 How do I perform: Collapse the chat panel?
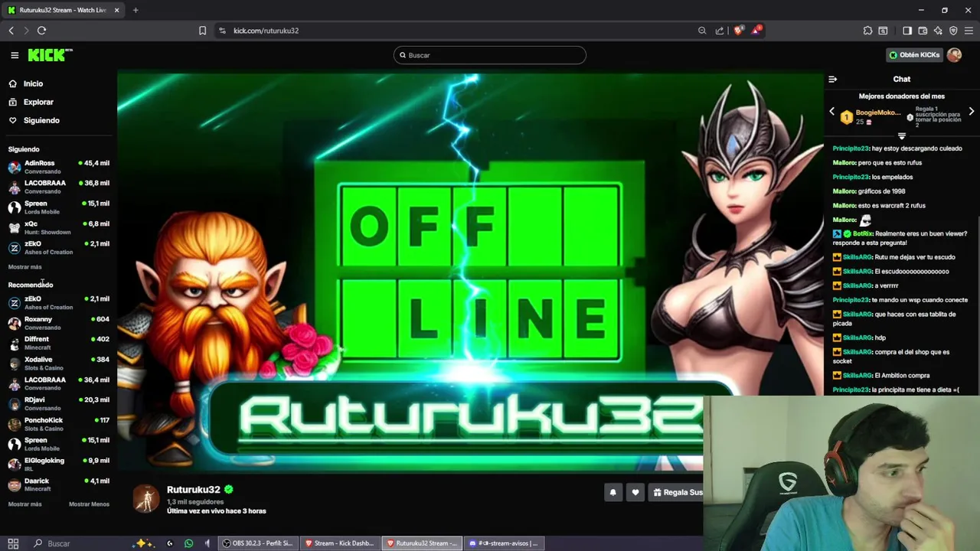click(833, 79)
